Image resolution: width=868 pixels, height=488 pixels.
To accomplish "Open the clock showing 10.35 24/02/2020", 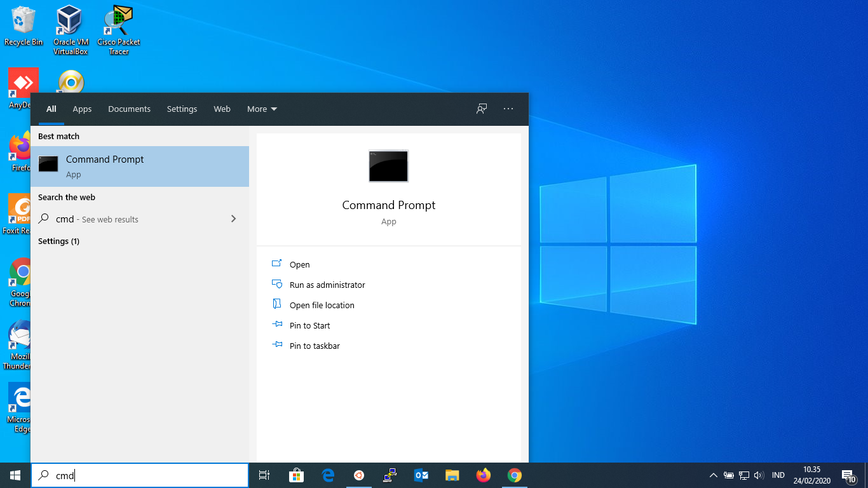I will click(x=811, y=475).
